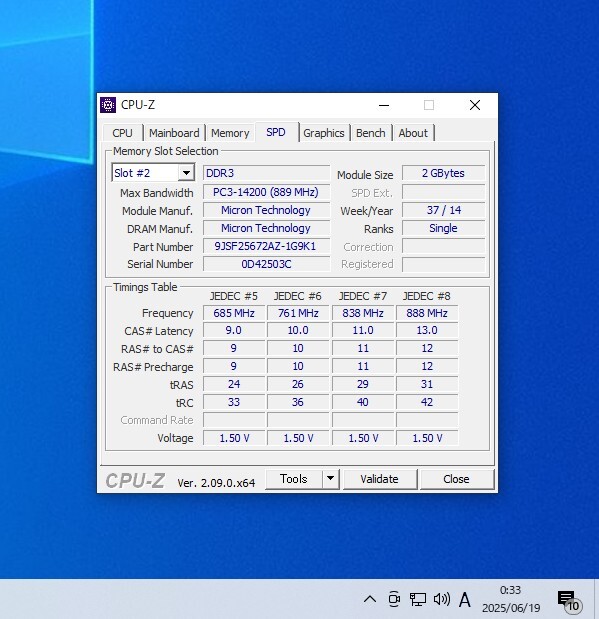Screen dimensions: 599x619
Task: Click the JEDEC #5 voltage 1.50 V cell
Action: 234,438
